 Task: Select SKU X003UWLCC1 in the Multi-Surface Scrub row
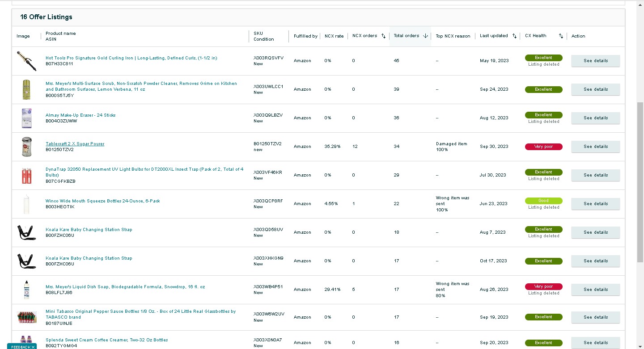(268, 87)
